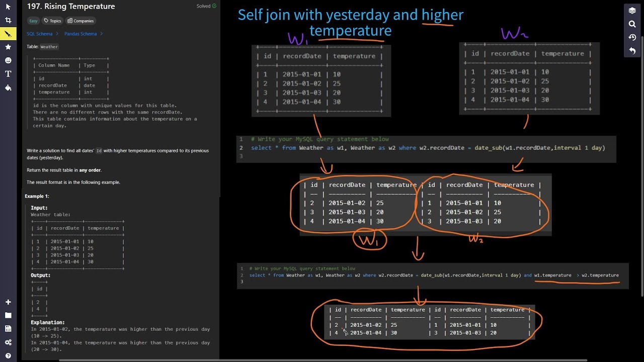The height and width of the screenshot is (362, 644).
Task: Click the Easy difficulty badge
Action: point(33,21)
